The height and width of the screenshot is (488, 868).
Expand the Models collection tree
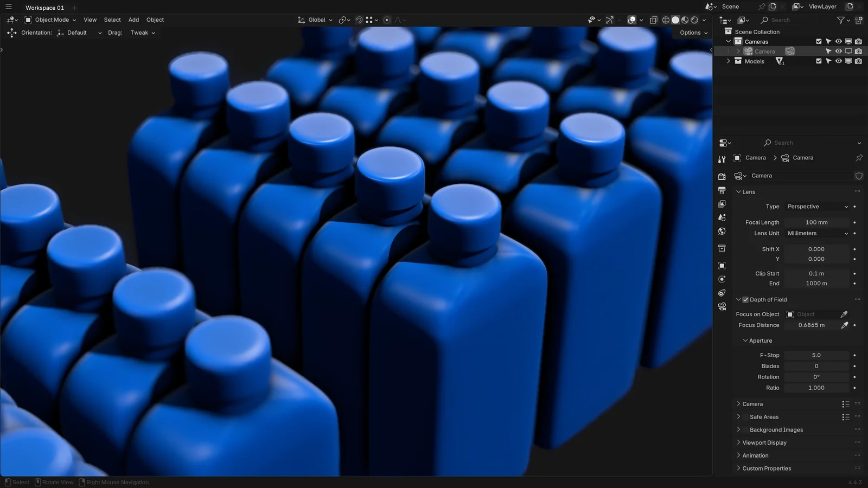point(728,61)
